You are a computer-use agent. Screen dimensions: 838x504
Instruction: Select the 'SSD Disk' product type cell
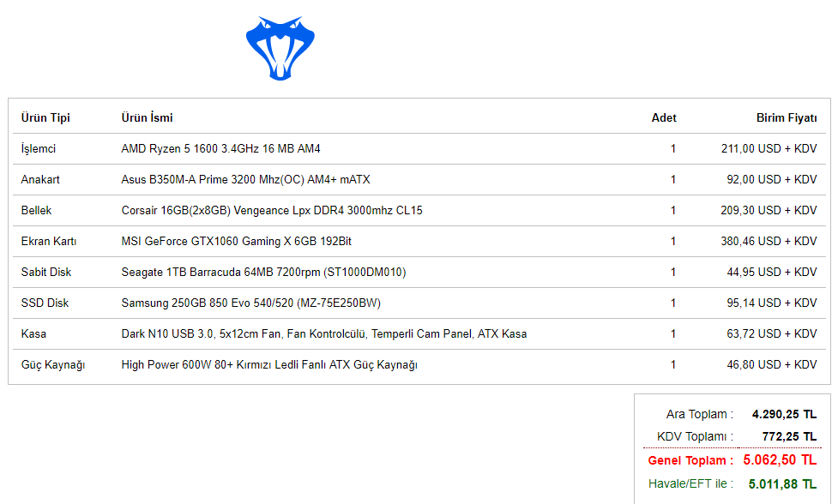tap(45, 303)
